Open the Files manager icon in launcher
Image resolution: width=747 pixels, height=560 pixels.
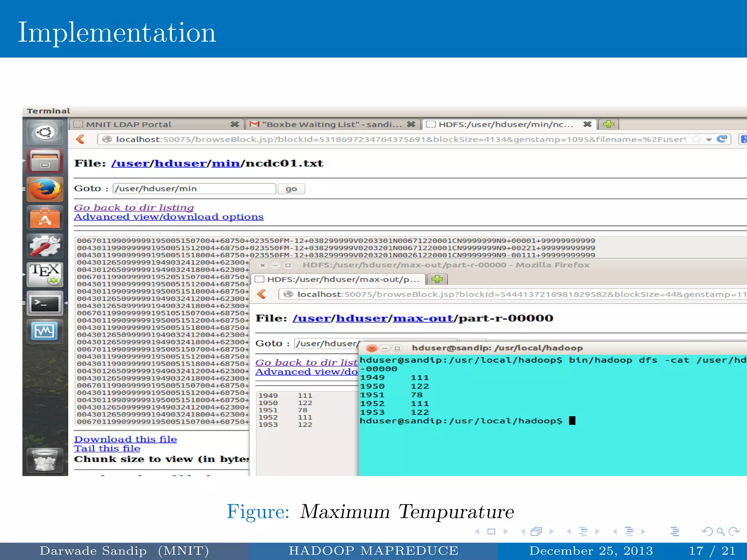pyautogui.click(x=45, y=161)
